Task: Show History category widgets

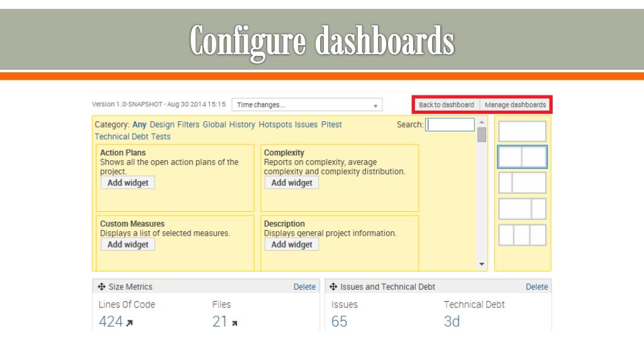Action: pyautogui.click(x=242, y=124)
